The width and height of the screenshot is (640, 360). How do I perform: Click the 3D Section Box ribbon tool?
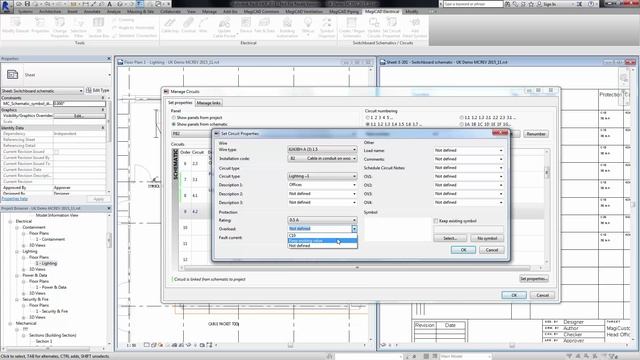coord(98,27)
